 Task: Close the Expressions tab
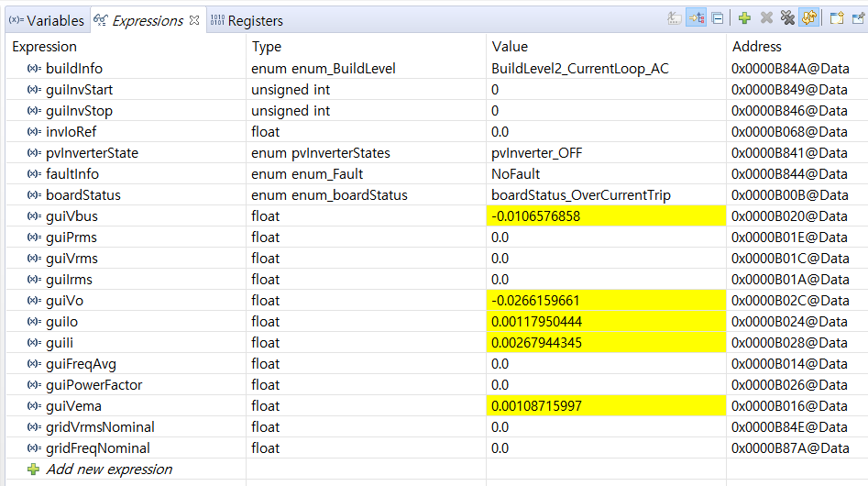(194, 20)
